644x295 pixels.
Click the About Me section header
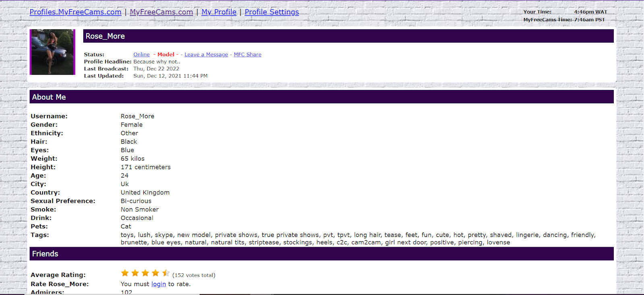(x=322, y=97)
